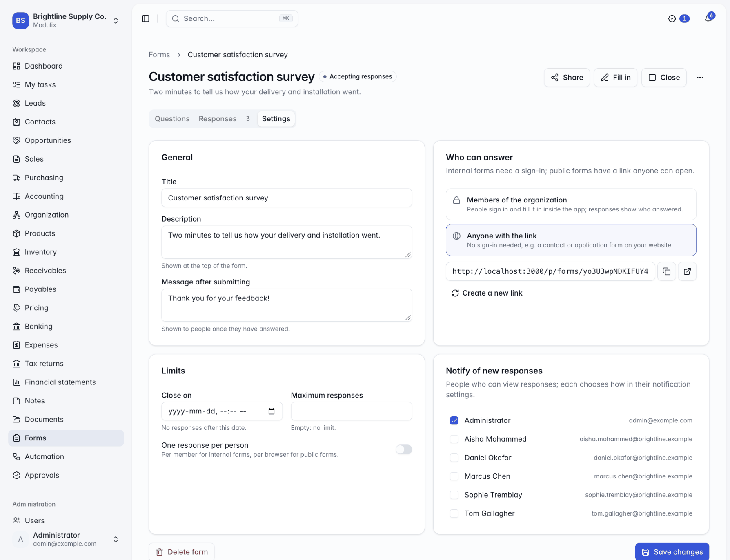730x560 pixels.
Task: Enable One response per person toggle
Action: point(404,449)
